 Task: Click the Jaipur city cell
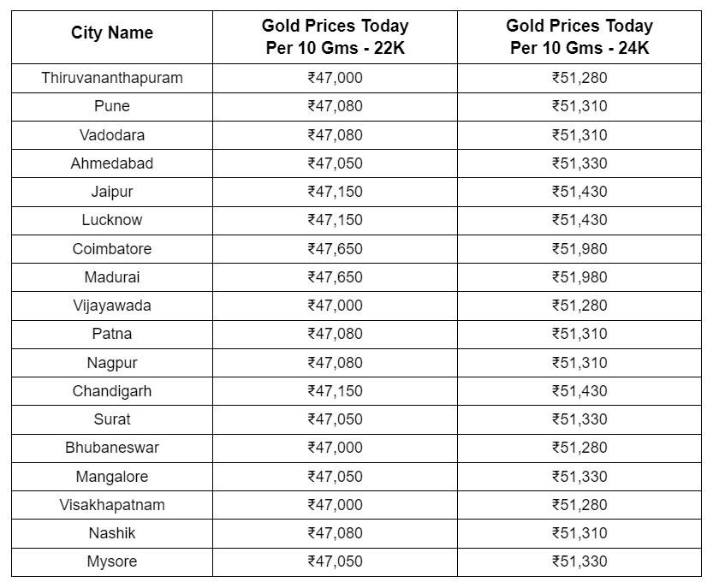click(x=112, y=192)
